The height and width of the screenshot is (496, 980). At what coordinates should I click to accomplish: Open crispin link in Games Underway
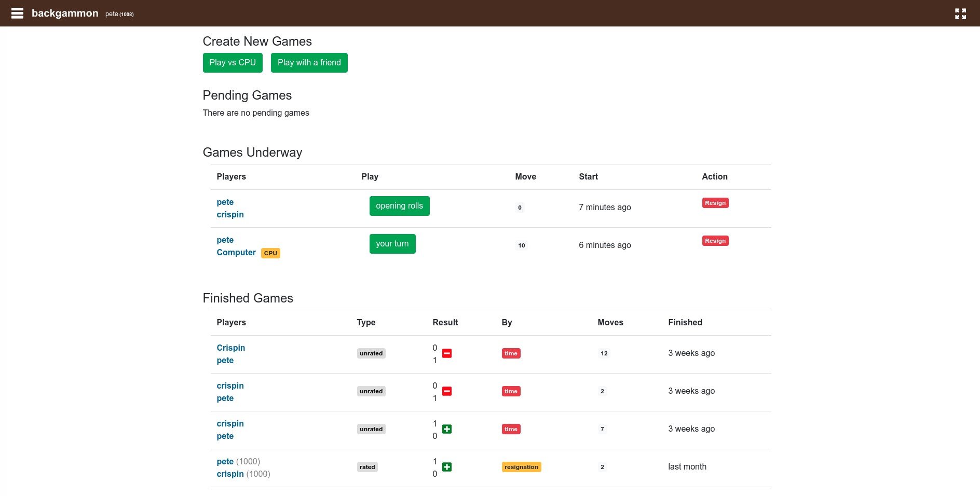[x=230, y=215]
